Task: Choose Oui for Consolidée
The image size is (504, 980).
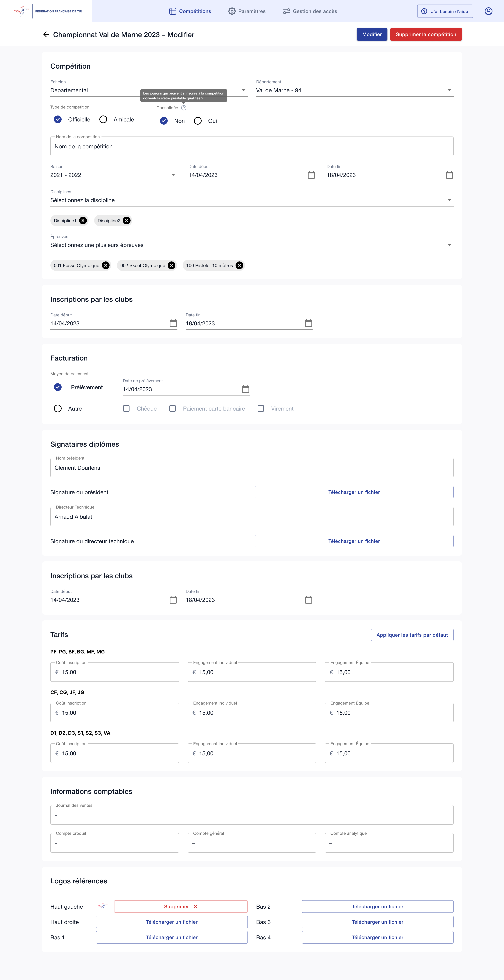Action: pyautogui.click(x=198, y=121)
